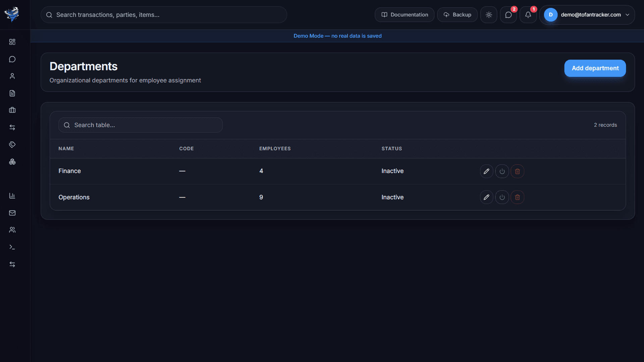Focus the Search table field
644x362 pixels.
tap(141, 125)
